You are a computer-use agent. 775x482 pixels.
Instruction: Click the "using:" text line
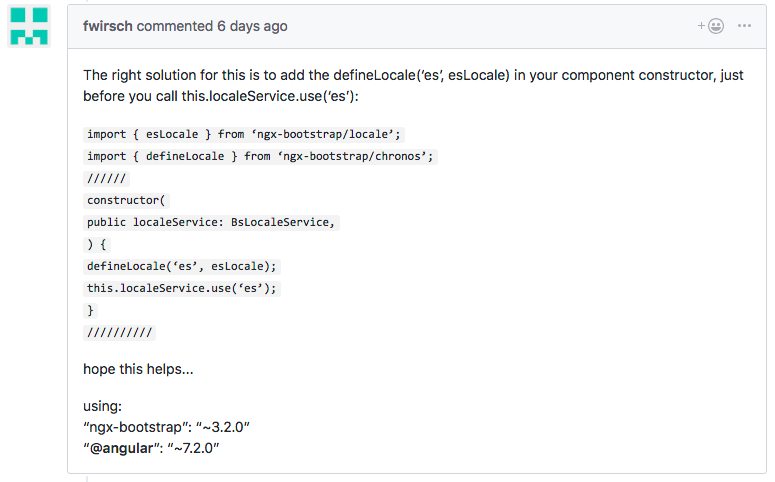(103, 406)
